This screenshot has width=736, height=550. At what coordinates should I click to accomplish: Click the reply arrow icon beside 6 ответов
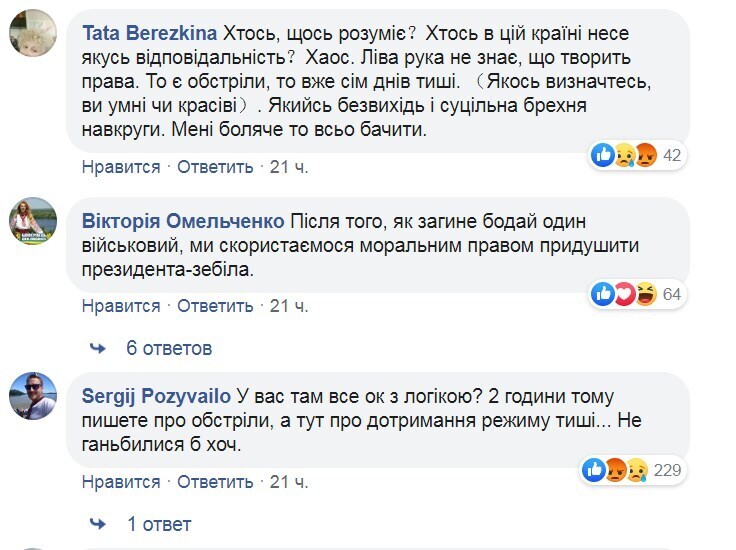click(x=98, y=348)
